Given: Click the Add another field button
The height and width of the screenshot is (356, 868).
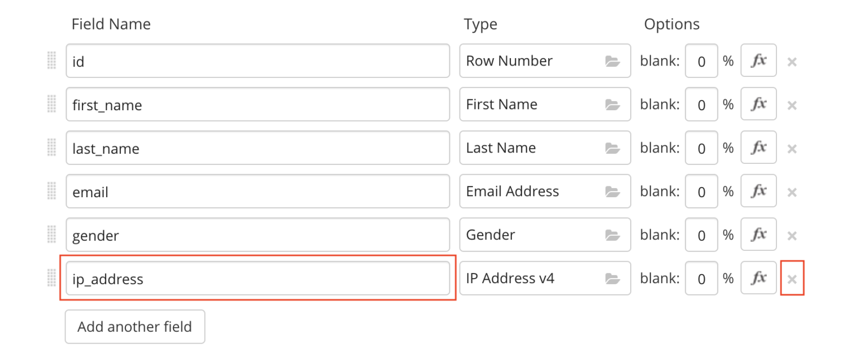Looking at the screenshot, I should (x=134, y=327).
